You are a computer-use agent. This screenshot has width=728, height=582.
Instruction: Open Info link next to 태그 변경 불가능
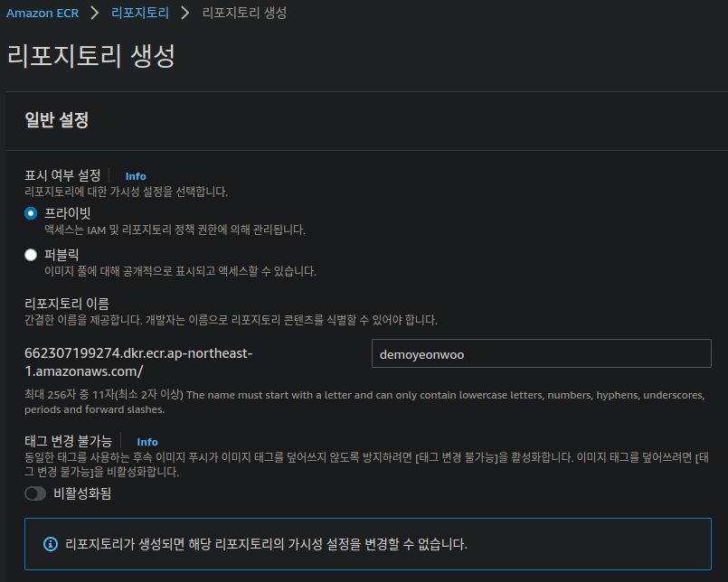(147, 442)
